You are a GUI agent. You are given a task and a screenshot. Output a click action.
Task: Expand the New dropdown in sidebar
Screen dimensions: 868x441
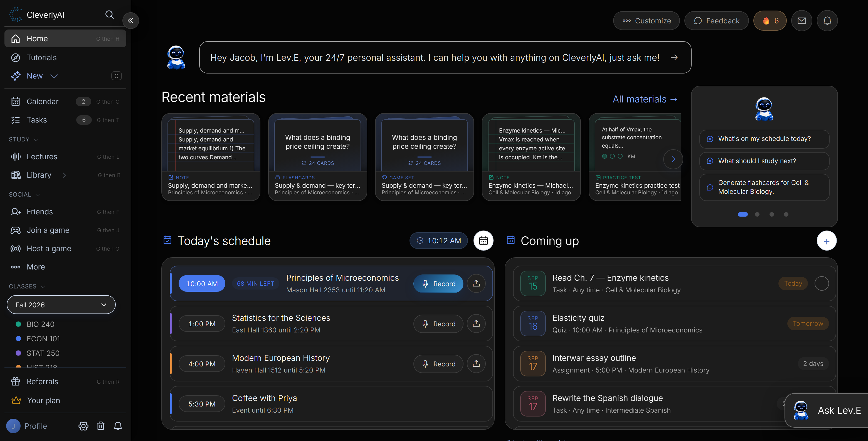(54, 76)
